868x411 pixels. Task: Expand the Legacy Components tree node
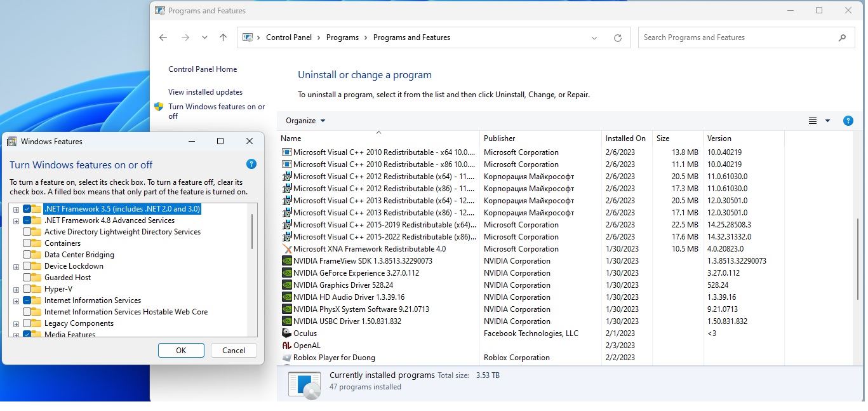tap(16, 323)
